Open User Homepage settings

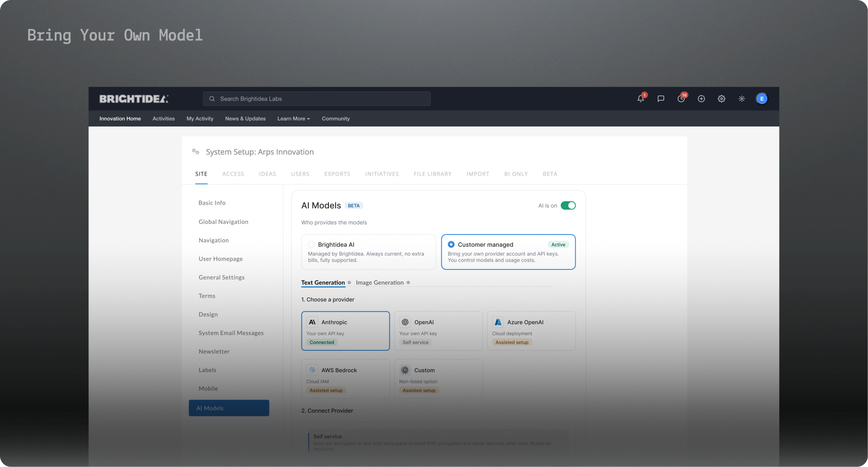221,259
